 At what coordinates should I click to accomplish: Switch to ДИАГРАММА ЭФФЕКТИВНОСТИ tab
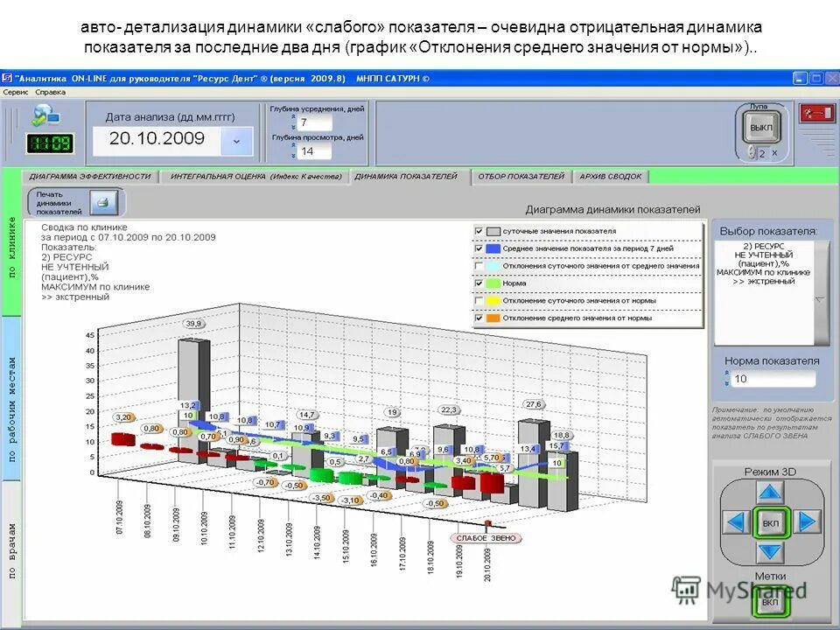(90, 176)
